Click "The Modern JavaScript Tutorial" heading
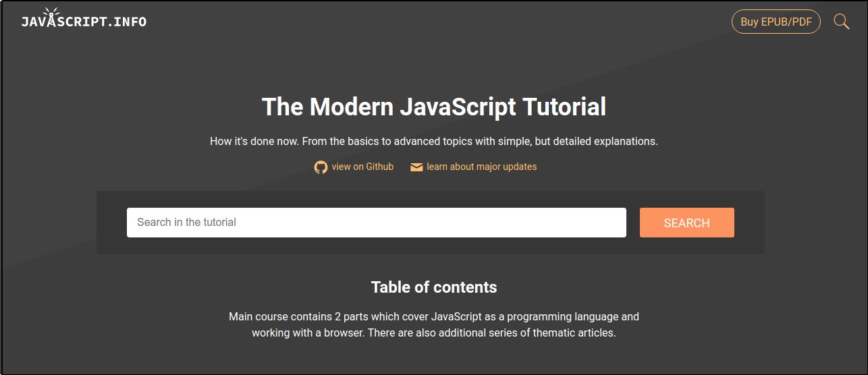This screenshot has height=375, width=868. 433,107
